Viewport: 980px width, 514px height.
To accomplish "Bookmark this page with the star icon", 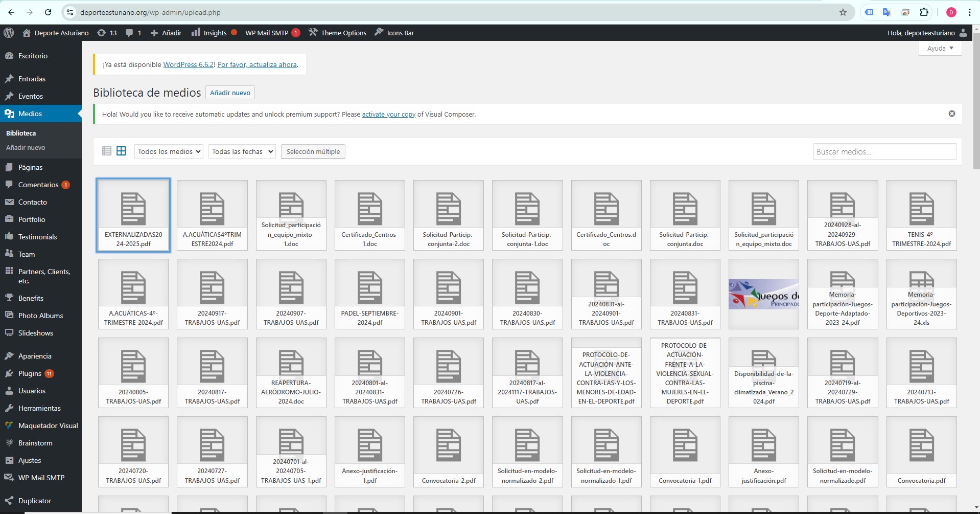I will coord(843,12).
